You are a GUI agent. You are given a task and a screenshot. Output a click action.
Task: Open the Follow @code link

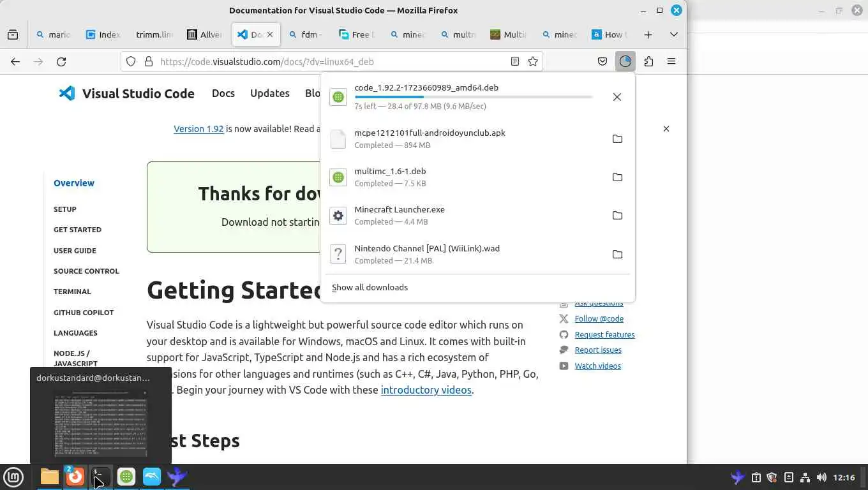coord(599,318)
